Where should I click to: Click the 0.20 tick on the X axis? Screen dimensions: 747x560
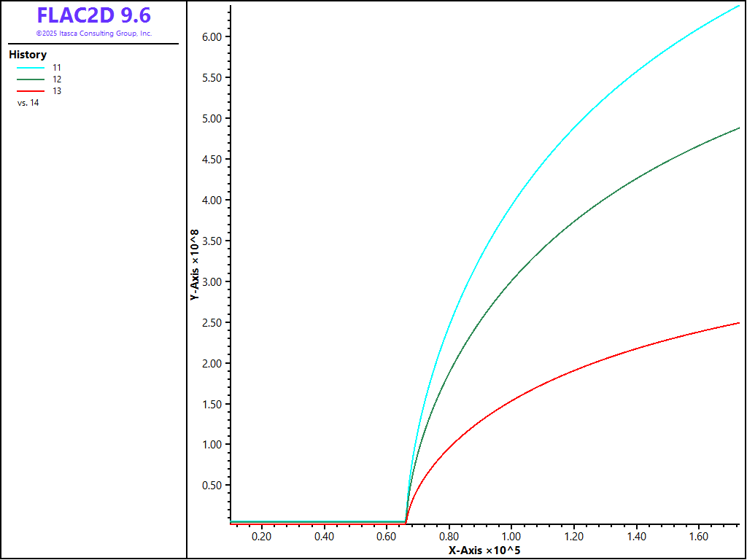pos(261,537)
